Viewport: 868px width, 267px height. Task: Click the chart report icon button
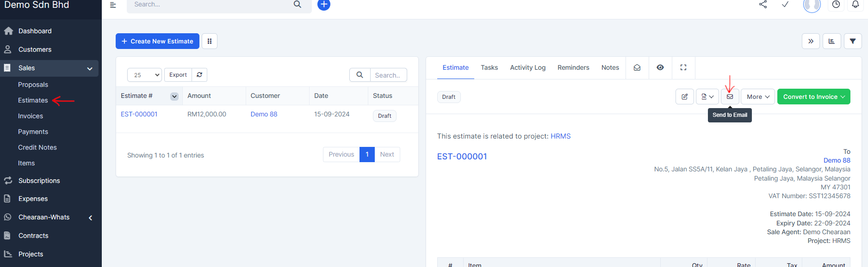[x=831, y=41]
